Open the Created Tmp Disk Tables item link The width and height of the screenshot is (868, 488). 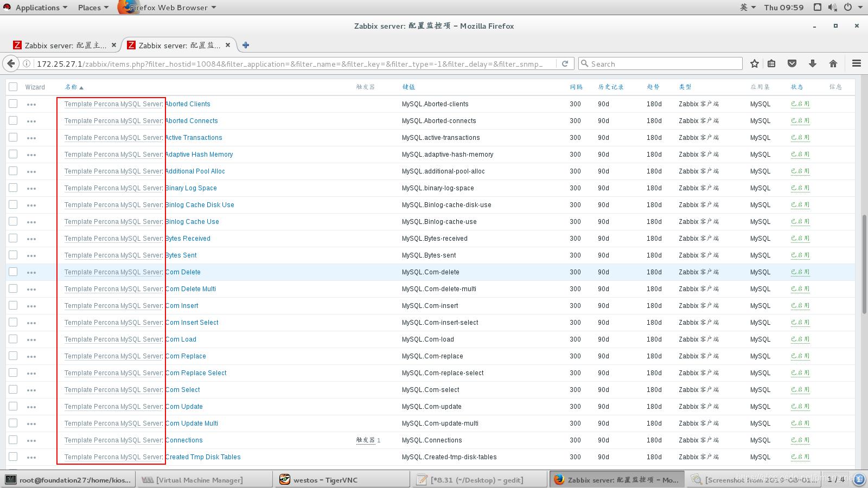point(203,457)
